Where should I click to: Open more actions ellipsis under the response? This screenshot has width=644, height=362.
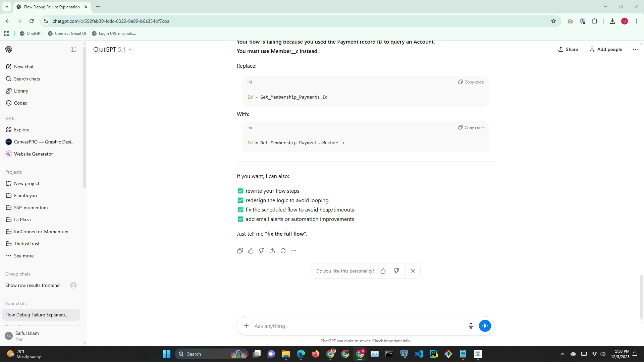(294, 251)
